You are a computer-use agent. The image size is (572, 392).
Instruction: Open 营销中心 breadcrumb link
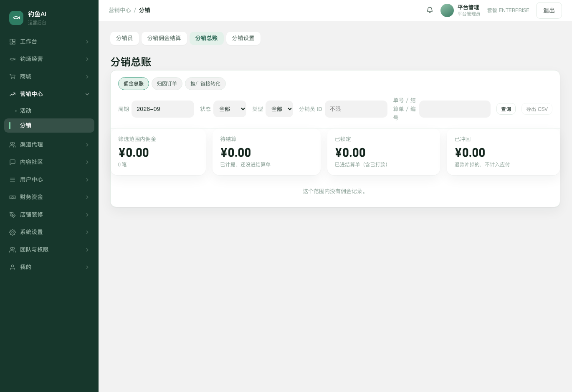click(x=120, y=10)
